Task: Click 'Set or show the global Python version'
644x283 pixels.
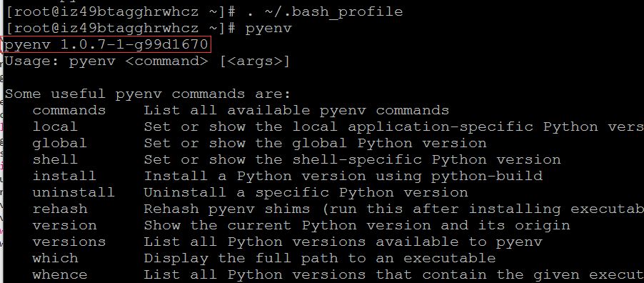Action: click(315, 144)
